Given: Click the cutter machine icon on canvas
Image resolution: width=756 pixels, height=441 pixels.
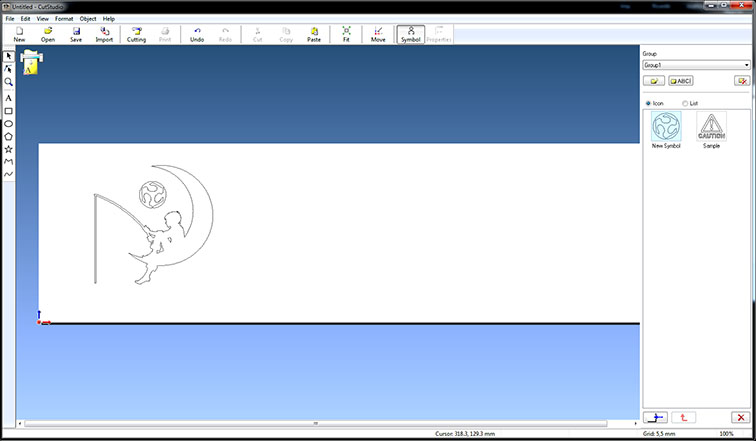Looking at the screenshot, I should coord(31,62).
